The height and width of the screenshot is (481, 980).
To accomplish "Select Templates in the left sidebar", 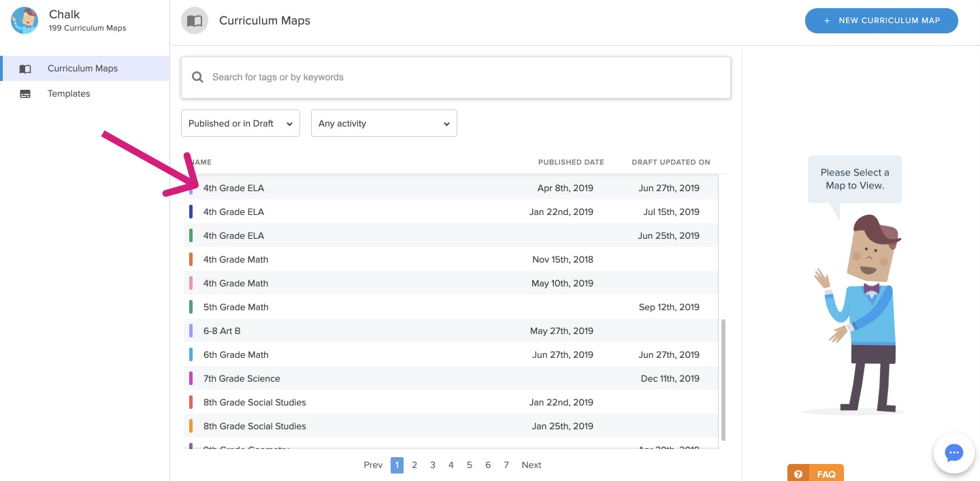I will [x=69, y=94].
